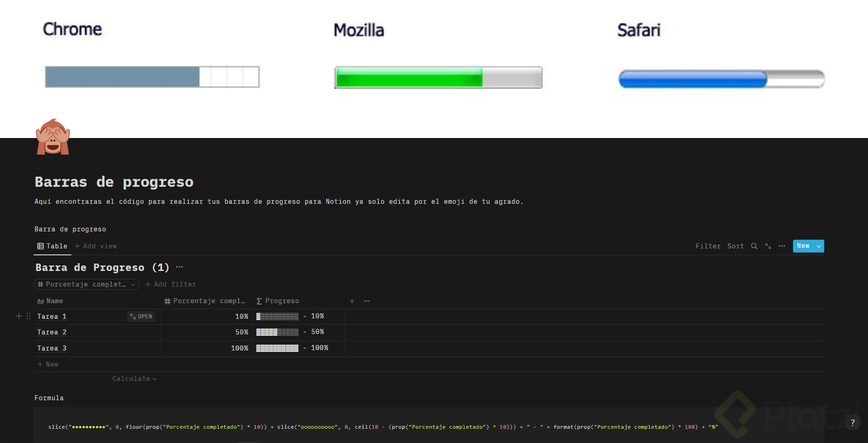Click the blue New button

coord(803,246)
